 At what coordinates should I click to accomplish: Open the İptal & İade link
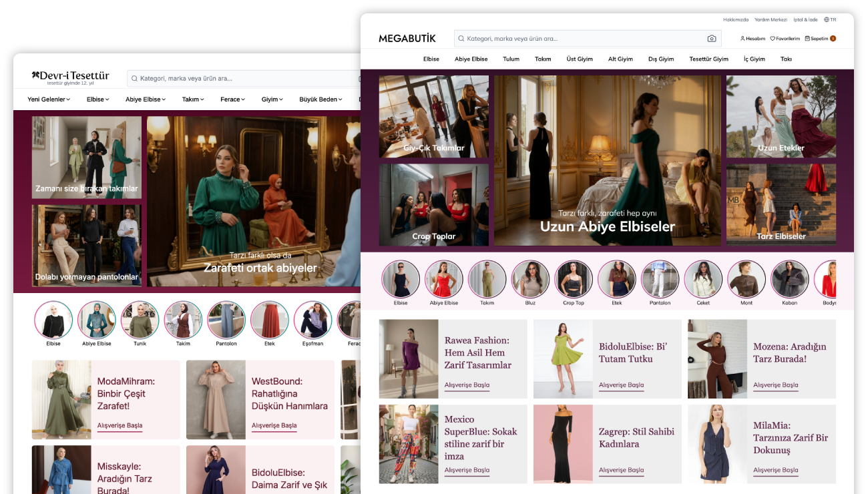point(805,20)
